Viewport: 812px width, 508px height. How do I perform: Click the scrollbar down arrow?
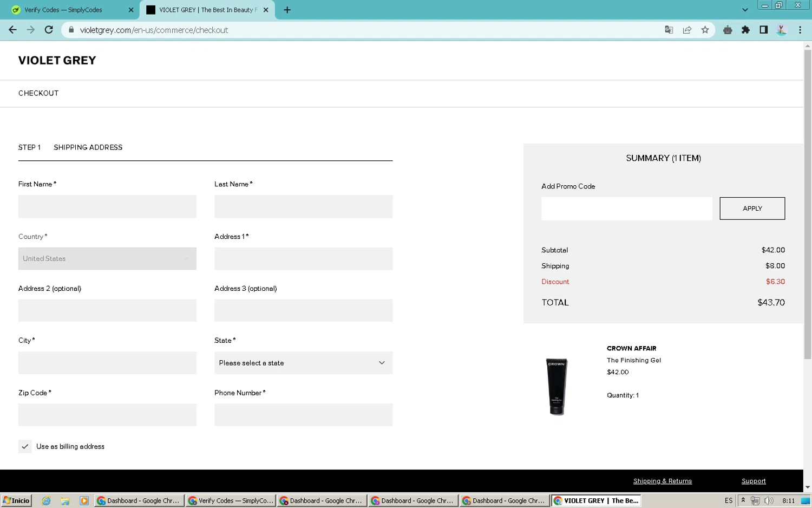pyautogui.click(x=807, y=487)
